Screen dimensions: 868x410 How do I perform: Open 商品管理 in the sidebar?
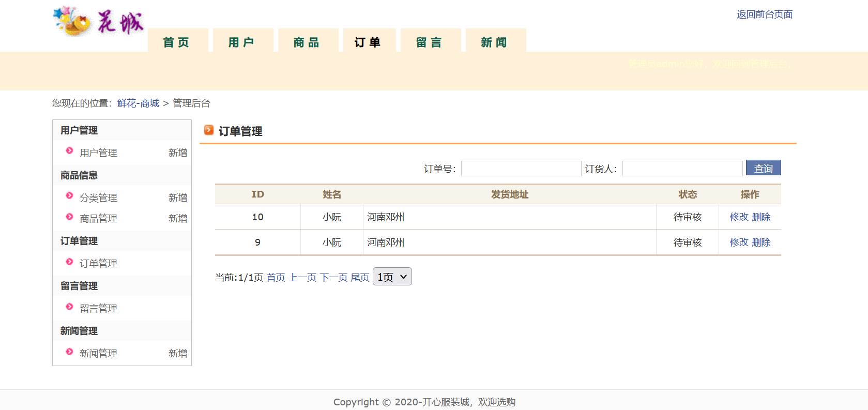[x=98, y=218]
